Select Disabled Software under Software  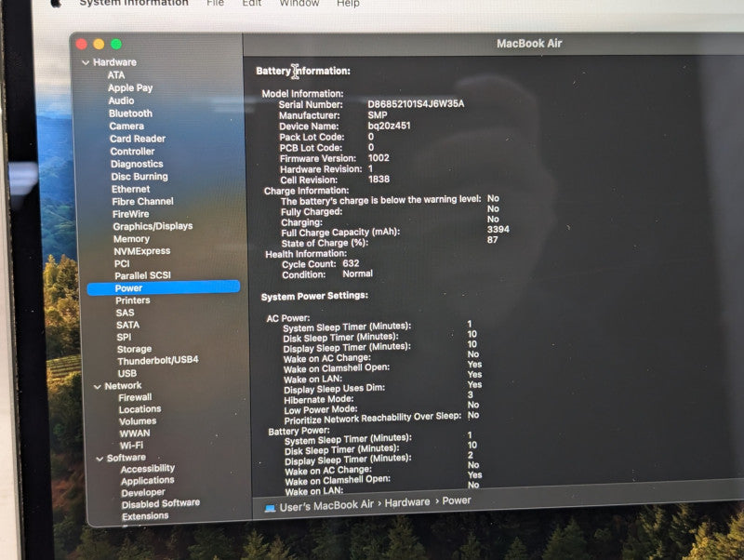[161, 503]
